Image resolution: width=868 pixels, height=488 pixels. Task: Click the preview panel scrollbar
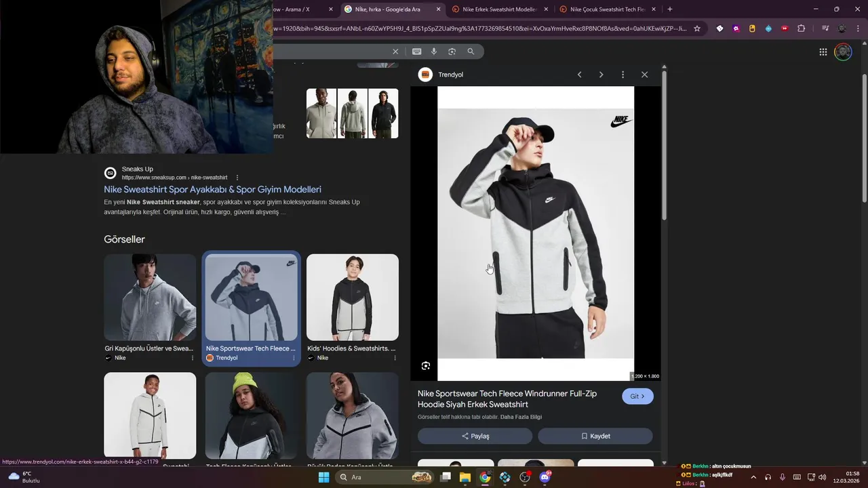[x=664, y=146]
